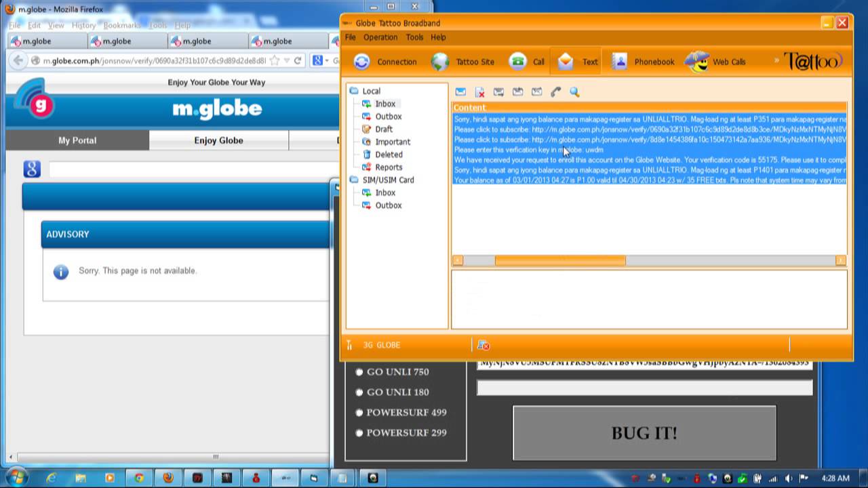Select the message starting 'Your balance as of 03/01/2013'
868x488 pixels.
click(649, 180)
